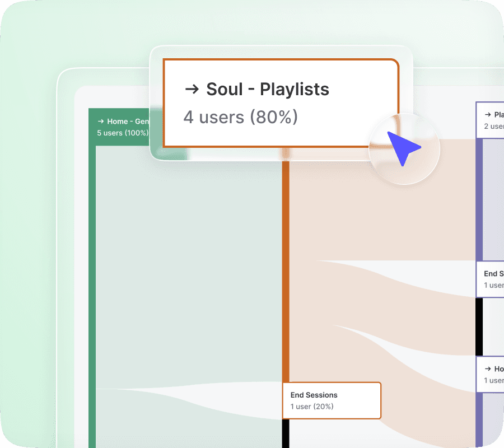Click the black bar below orange End Sessions
The width and height of the screenshot is (504, 448).
[x=286, y=433]
